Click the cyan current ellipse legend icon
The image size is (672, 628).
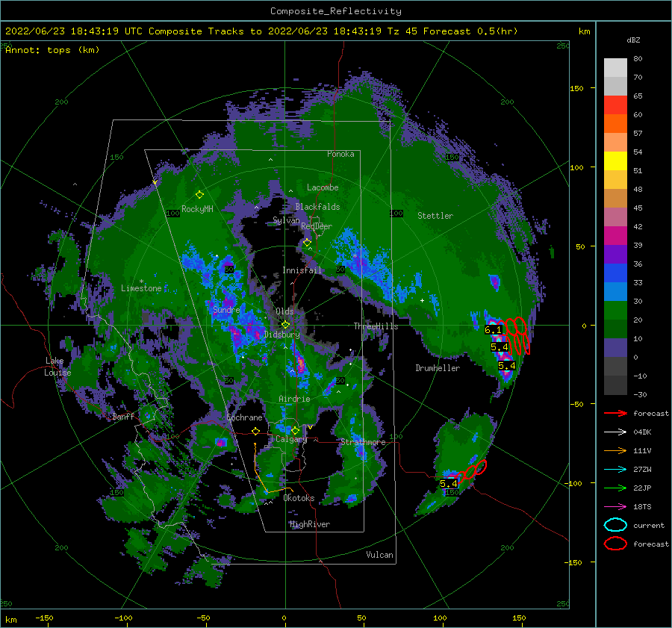[615, 525]
